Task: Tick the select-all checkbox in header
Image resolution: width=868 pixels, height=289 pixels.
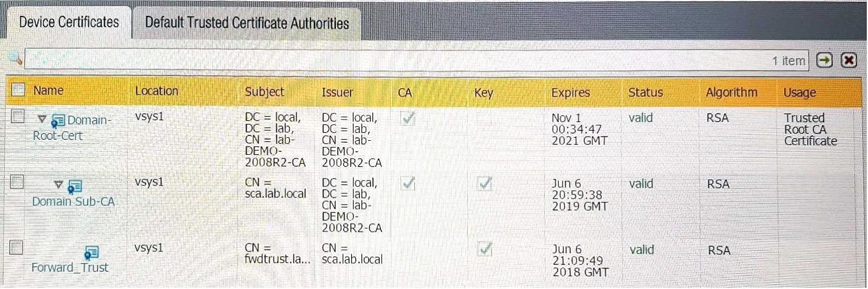Action: (x=18, y=90)
